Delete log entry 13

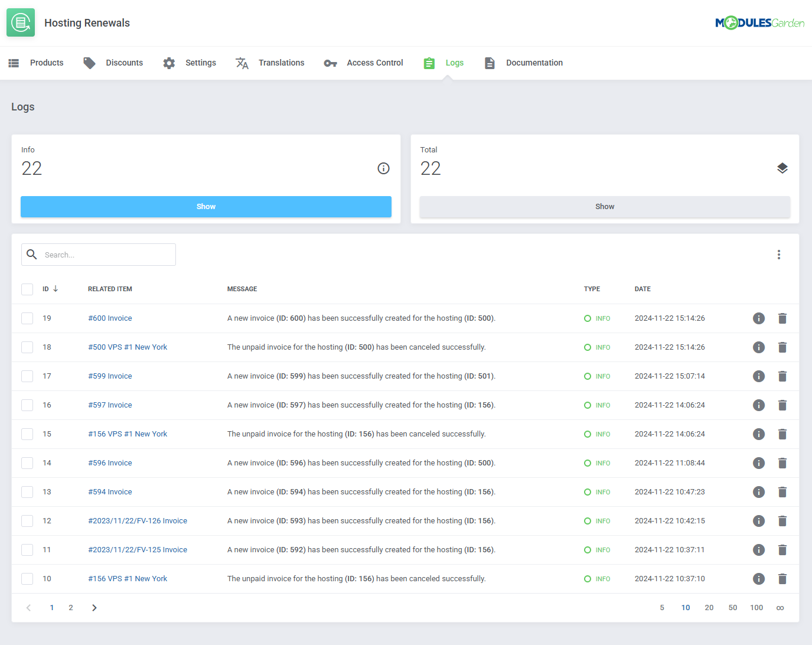click(x=782, y=492)
